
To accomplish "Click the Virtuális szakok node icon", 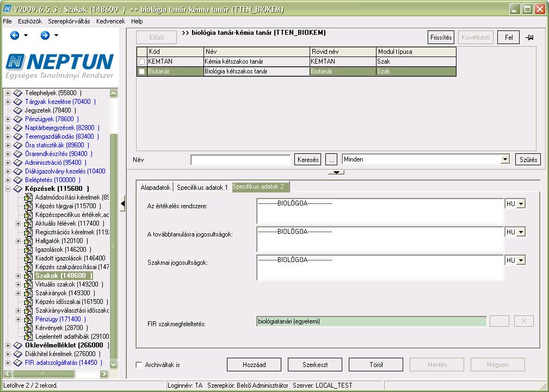I will [x=28, y=284].
